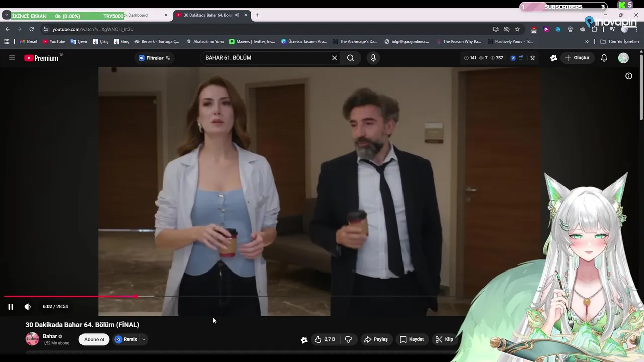The height and width of the screenshot is (362, 644).
Task: Open the Çevir bookmark
Action: pos(79,42)
